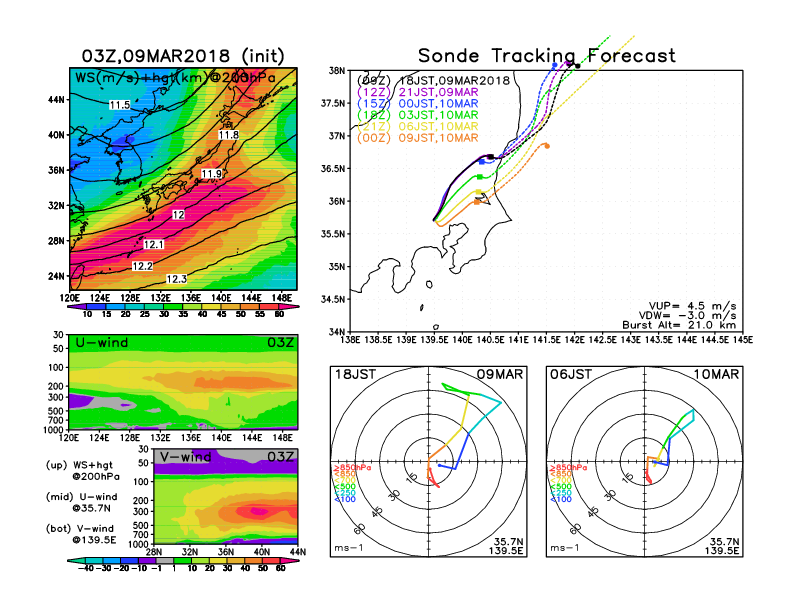
Task: Click the '09MAR' hodograph date label
Action: point(500,375)
